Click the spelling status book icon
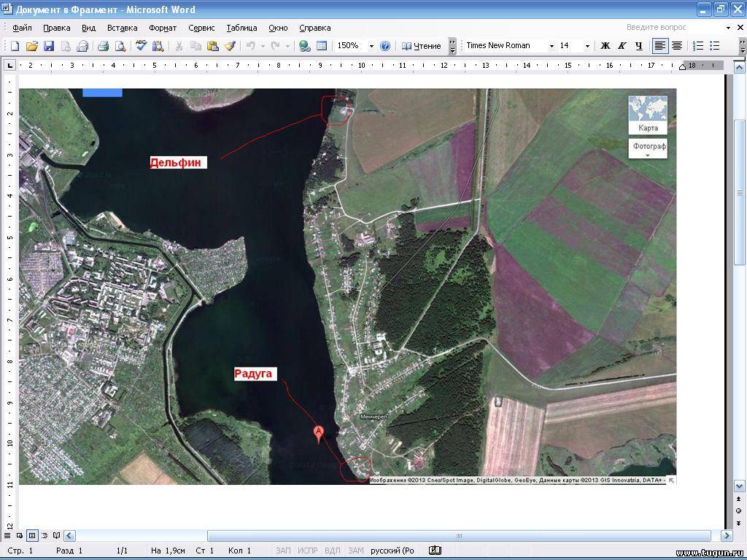This screenshot has height=560, width=747. pyautogui.click(x=435, y=551)
